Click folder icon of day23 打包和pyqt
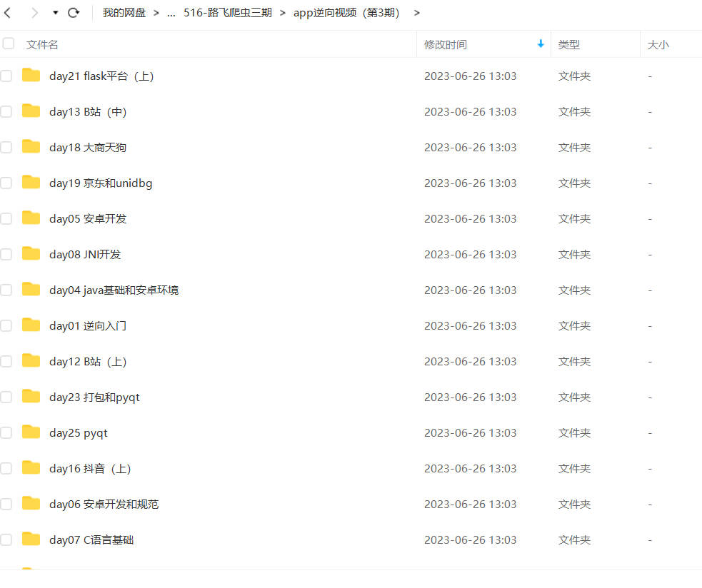Image resolution: width=702 pixels, height=588 pixels. [31, 396]
